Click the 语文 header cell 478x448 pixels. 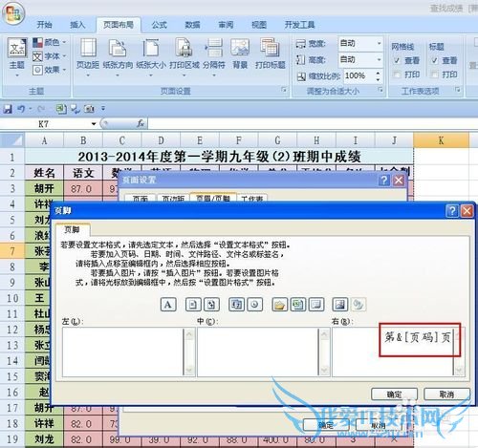tap(83, 173)
